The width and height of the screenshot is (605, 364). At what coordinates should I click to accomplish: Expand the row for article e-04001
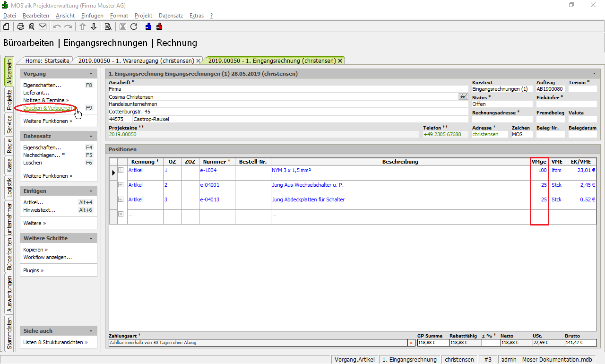click(x=121, y=185)
